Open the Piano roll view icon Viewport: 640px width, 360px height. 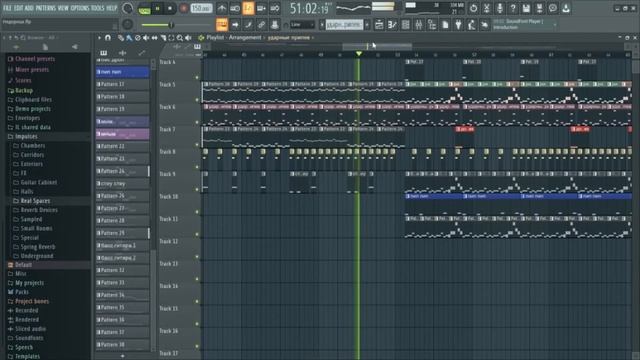(x=392, y=25)
